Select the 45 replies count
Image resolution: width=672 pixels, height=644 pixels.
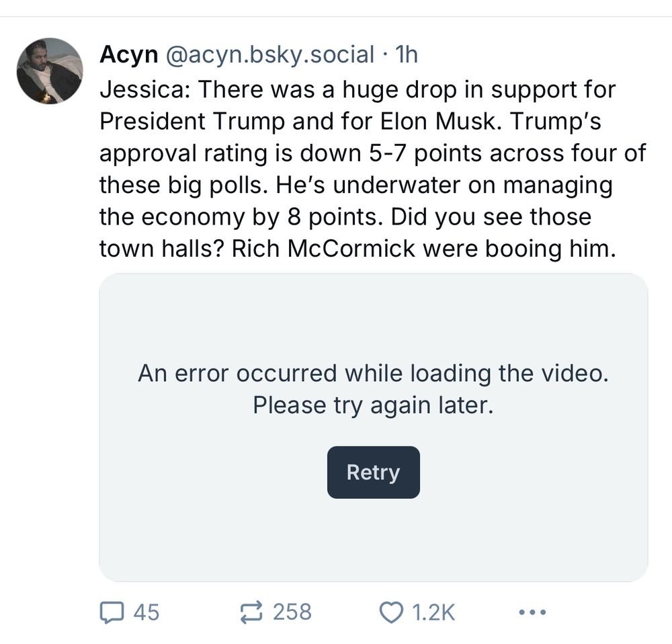(146, 612)
